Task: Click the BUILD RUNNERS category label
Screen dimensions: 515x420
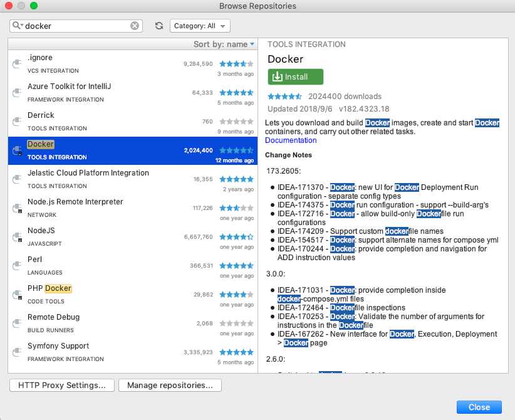Action: click(51, 330)
